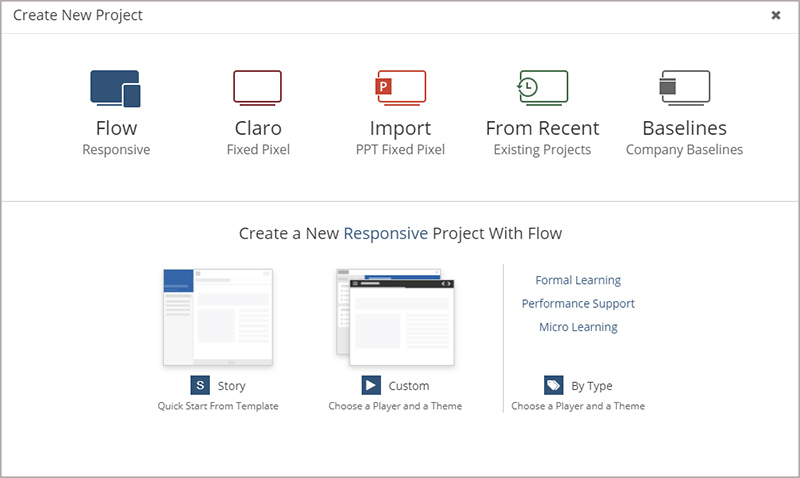This screenshot has height=478, width=800.
Task: Pick the Custom player theme thumbnail
Action: 395,316
